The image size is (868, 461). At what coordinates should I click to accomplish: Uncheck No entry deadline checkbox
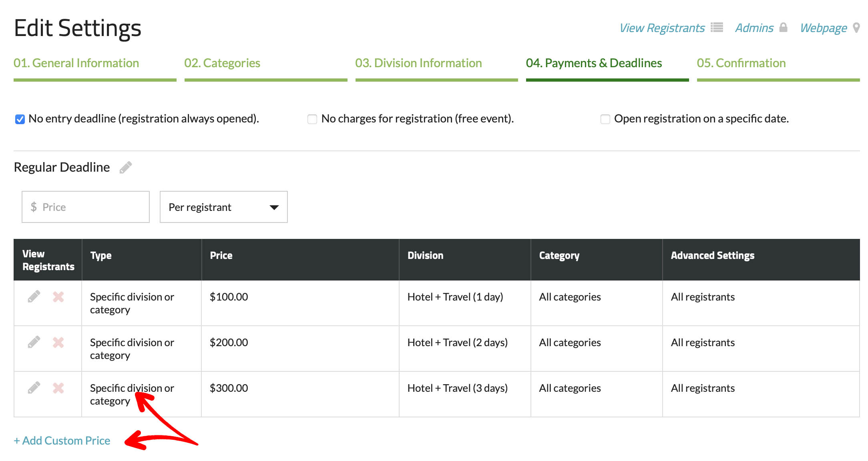tap(20, 119)
